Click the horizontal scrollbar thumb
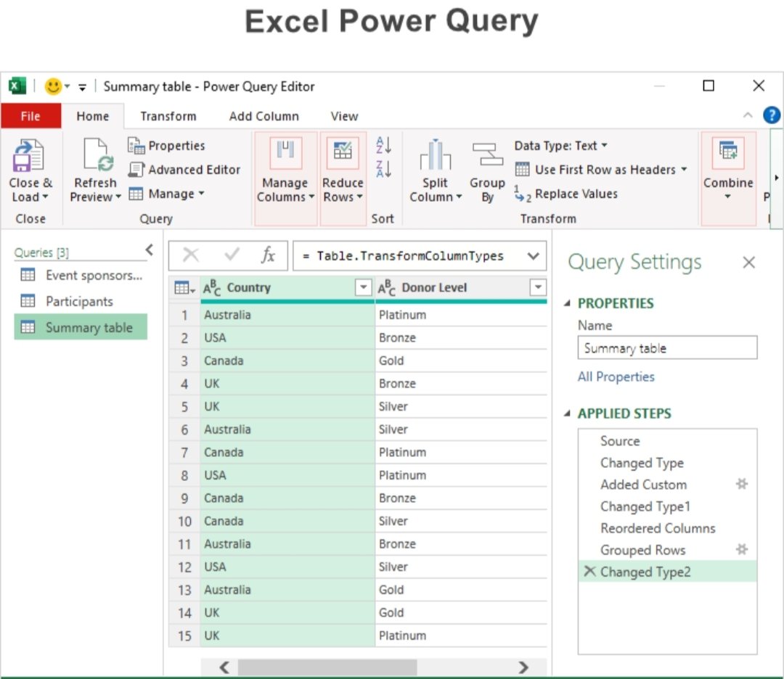This screenshot has height=679, width=784. pyautogui.click(x=327, y=667)
